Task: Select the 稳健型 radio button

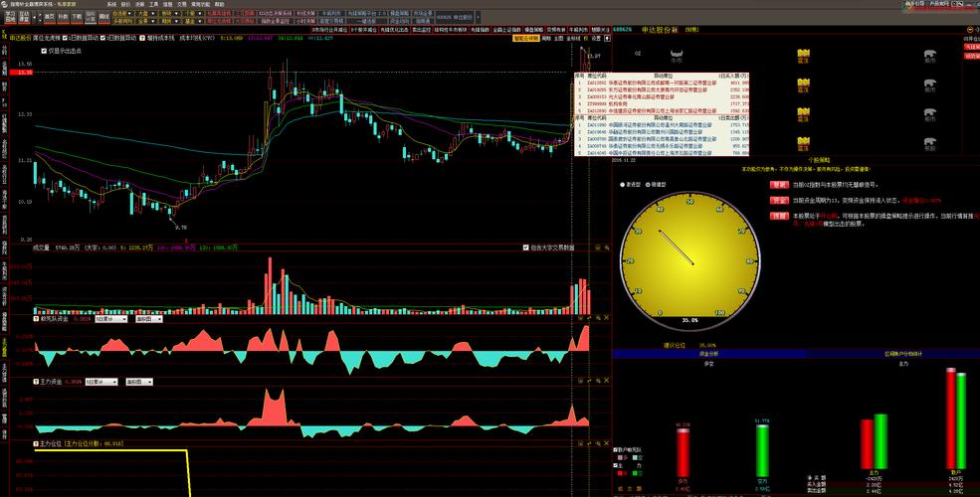Action: (x=647, y=185)
